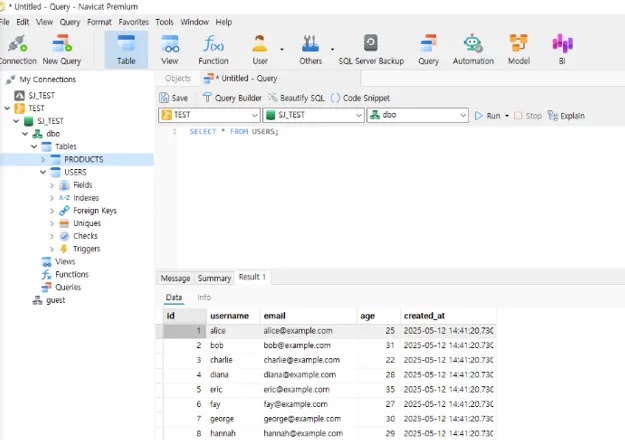Switch to the Message tab
The height and width of the screenshot is (440, 625).
(x=175, y=278)
